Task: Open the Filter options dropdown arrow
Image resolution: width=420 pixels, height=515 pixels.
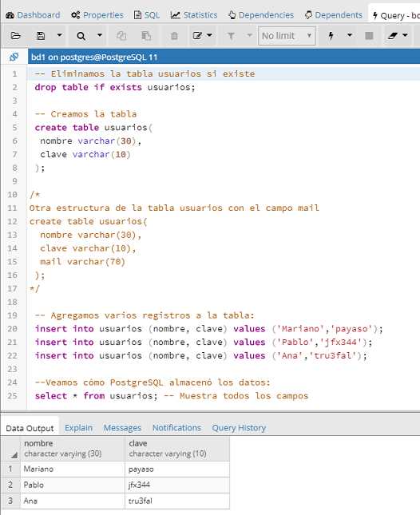Action: tap(250, 35)
